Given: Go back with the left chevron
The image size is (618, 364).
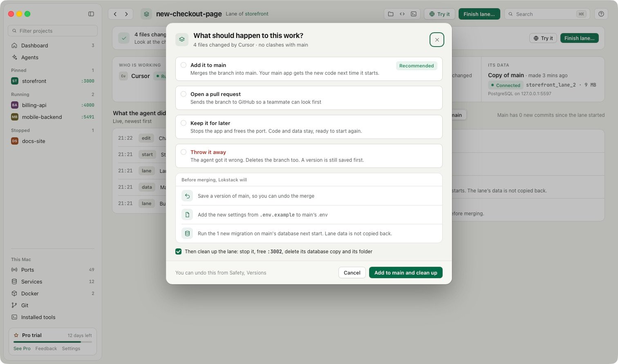Looking at the screenshot, I should click(115, 14).
